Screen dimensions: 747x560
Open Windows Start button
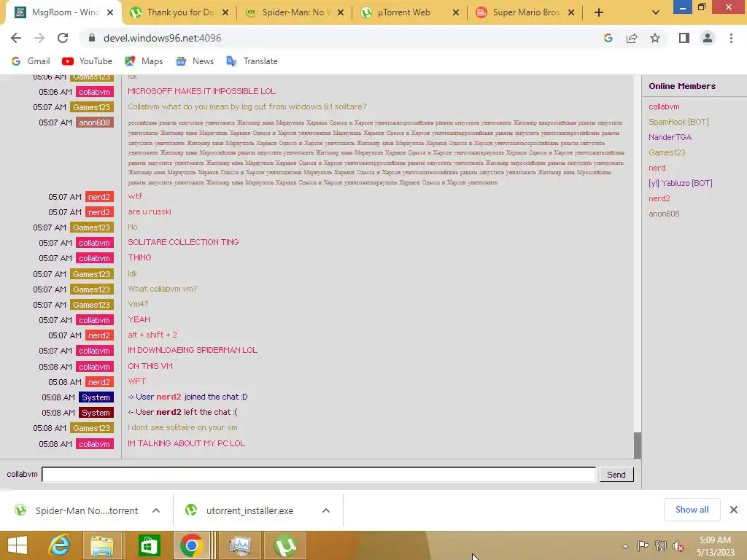18,545
